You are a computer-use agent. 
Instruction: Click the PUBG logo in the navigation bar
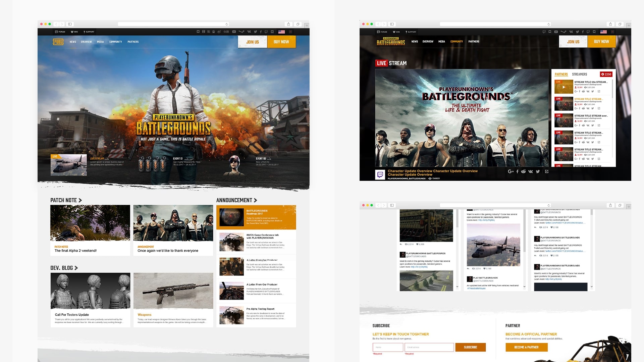pos(58,42)
